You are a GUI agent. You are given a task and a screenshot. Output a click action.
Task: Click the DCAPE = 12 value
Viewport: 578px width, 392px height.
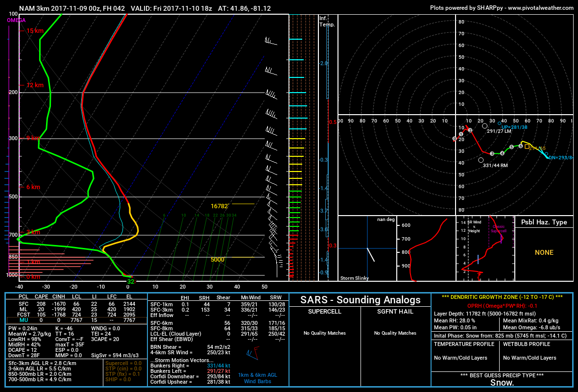coord(23,350)
